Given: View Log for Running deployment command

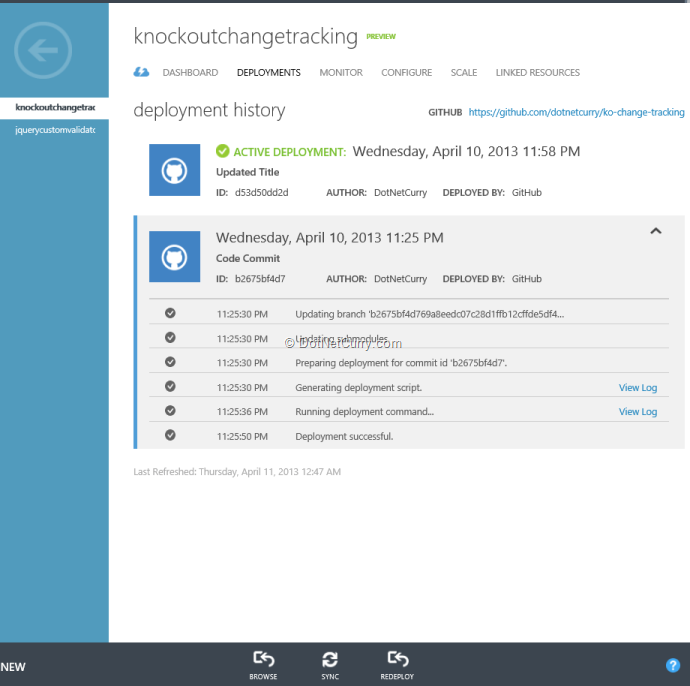Looking at the screenshot, I should 637,412.
